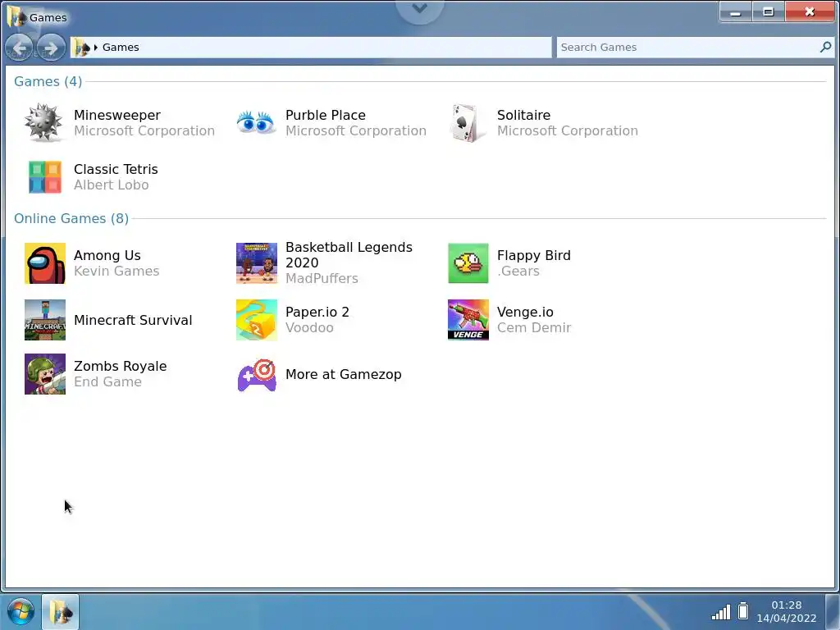Select the Solitaire title text
Viewport: 840px width, 630px height.
(x=524, y=115)
